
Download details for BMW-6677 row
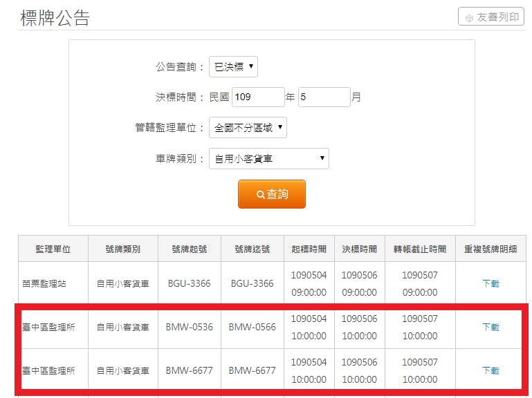click(490, 370)
